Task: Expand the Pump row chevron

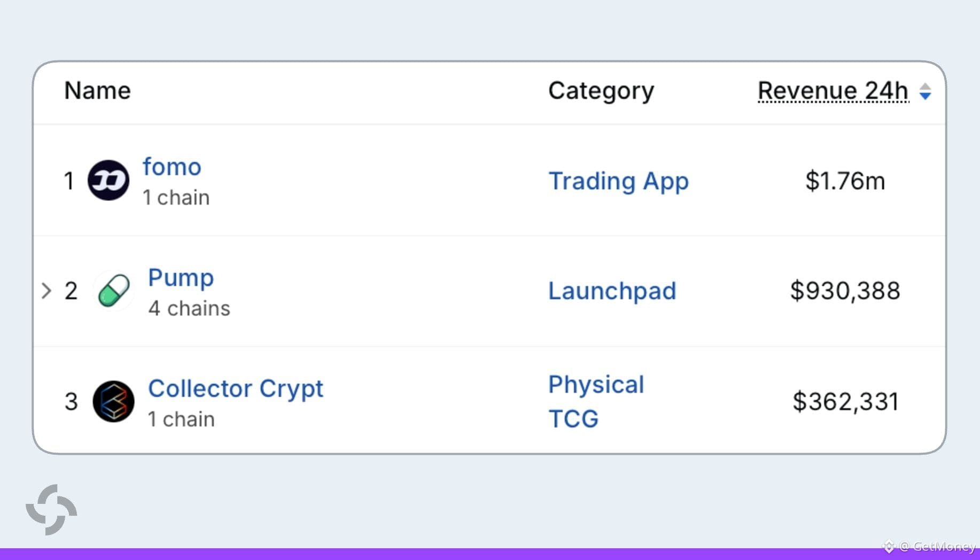Action: pos(46,291)
